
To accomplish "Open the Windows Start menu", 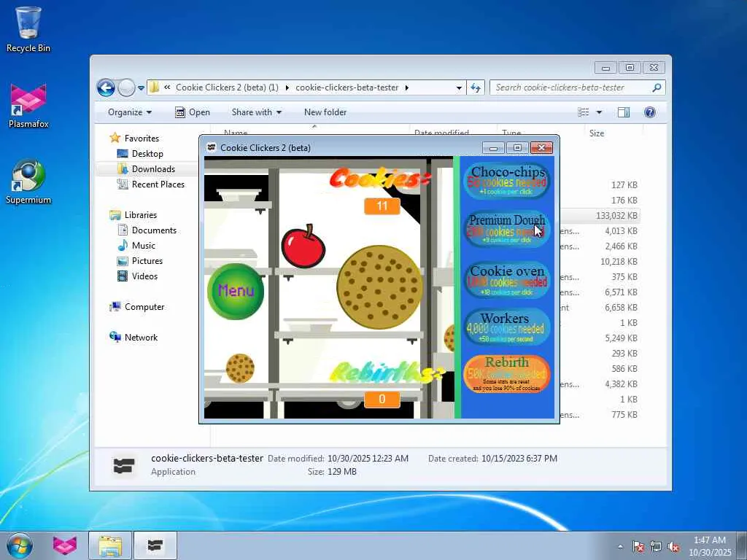I will [19, 545].
